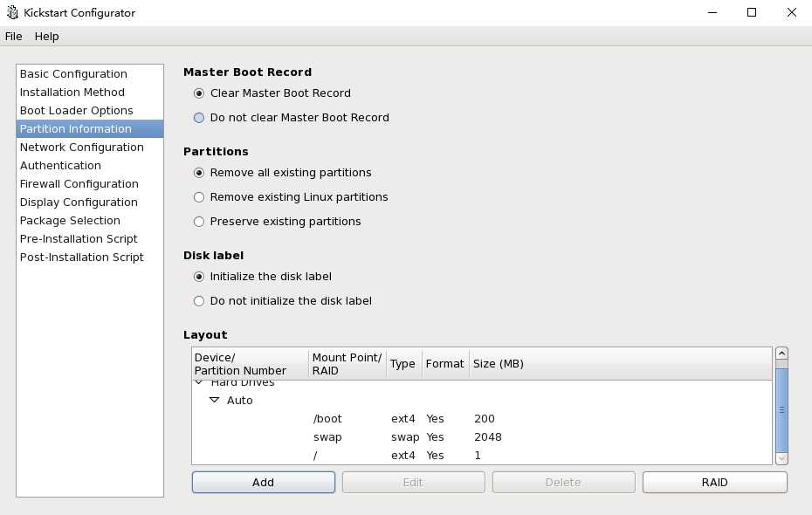Click the layout list scrollbar thumb
The image size is (812, 515).
coord(781,408)
